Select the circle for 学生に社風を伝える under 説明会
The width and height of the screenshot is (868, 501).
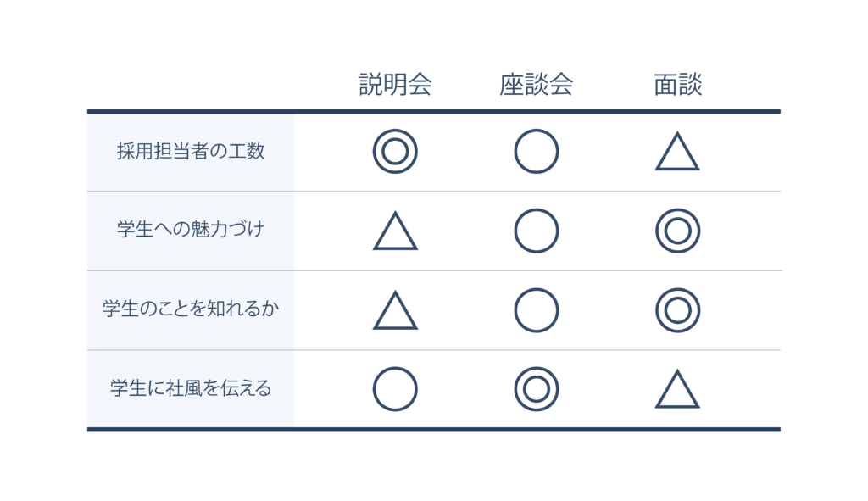395,389
